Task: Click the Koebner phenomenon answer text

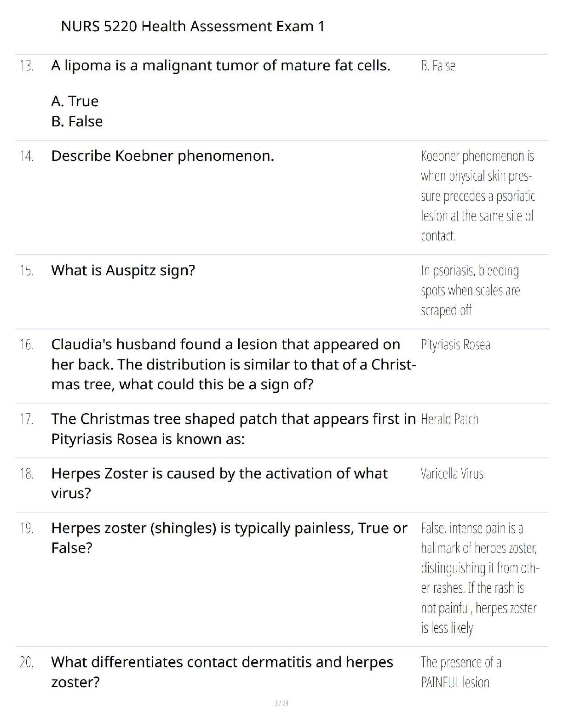Action: click(x=478, y=196)
